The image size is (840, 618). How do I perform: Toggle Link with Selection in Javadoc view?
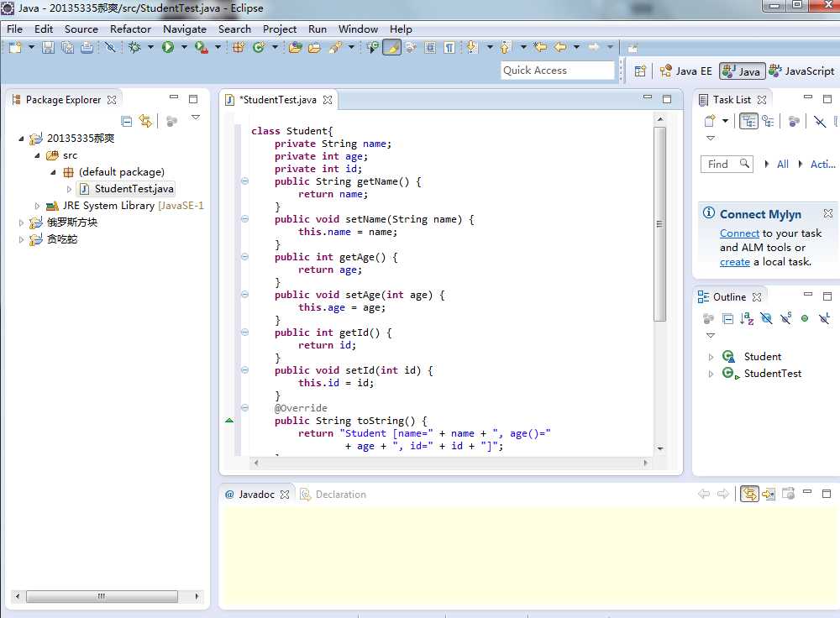749,494
